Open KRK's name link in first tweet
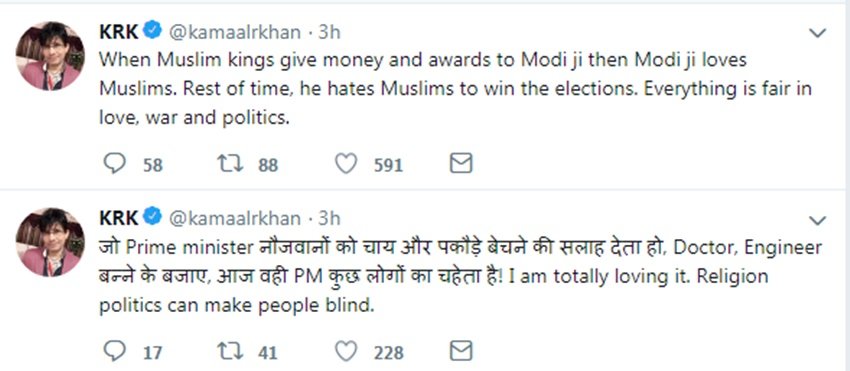This screenshot has height=371, width=850. [119, 32]
